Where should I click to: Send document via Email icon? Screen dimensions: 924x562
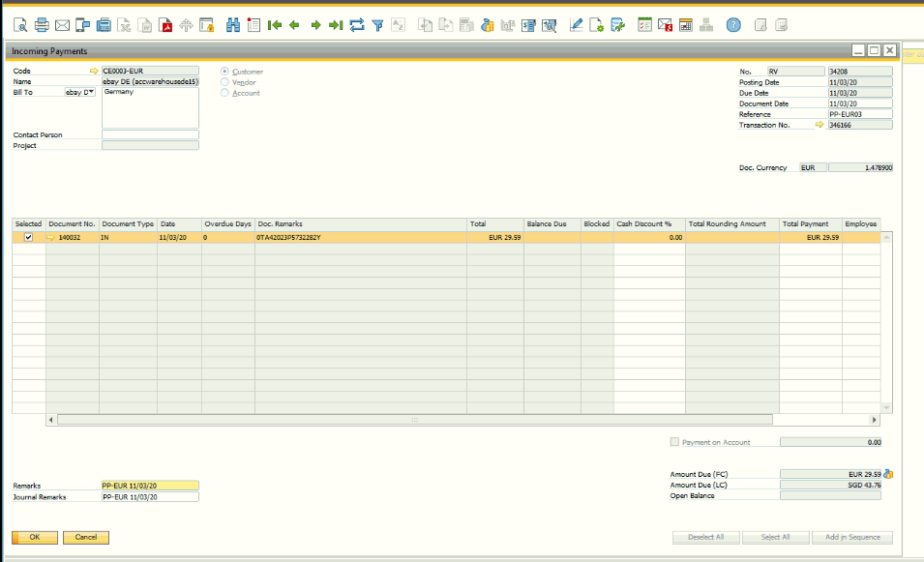(x=63, y=25)
